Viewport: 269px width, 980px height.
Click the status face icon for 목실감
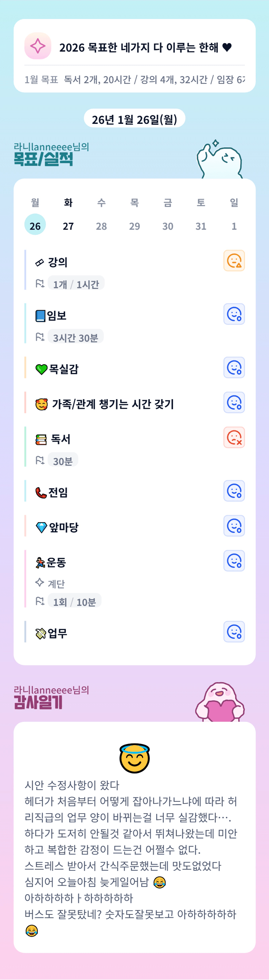[234, 367]
